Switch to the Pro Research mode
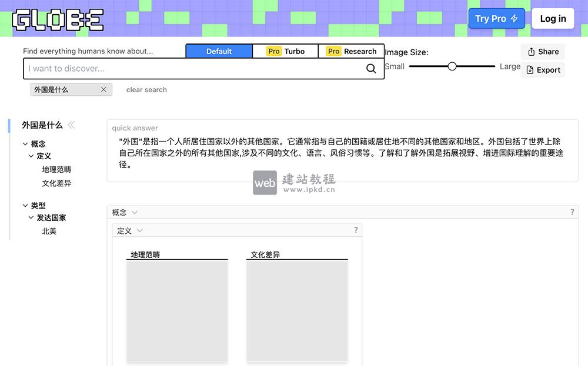Screen dimensions: 588x366 click(350, 51)
